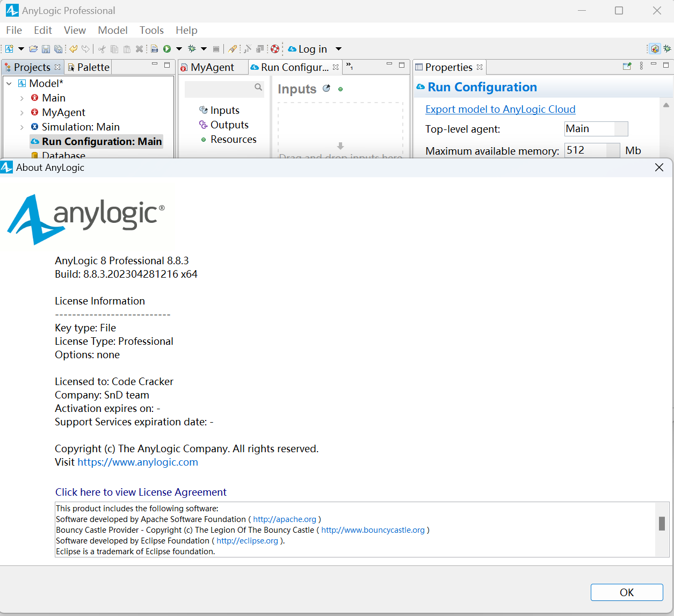Open the License Agreement link
This screenshot has height=616, width=674.
click(x=141, y=492)
